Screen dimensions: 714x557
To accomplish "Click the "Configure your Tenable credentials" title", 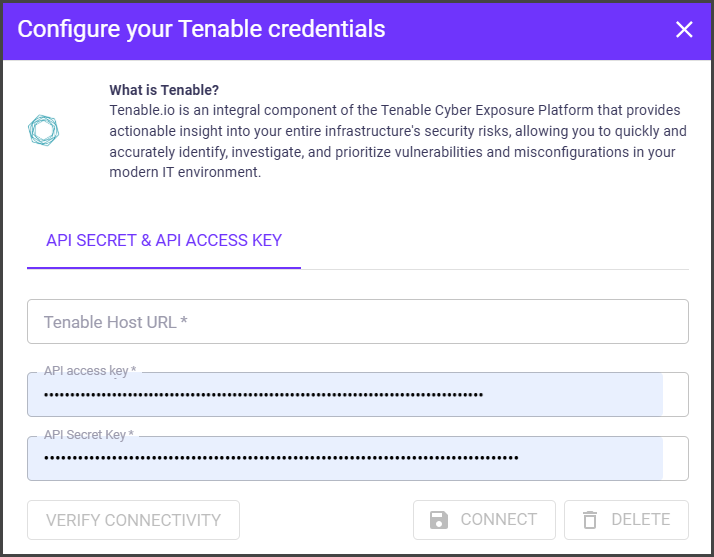I will 201,29.
